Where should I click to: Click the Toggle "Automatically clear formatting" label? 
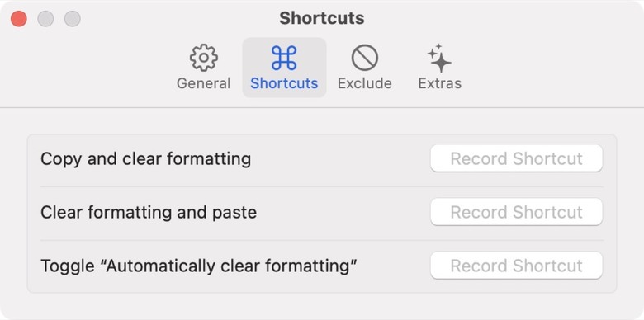point(199,266)
